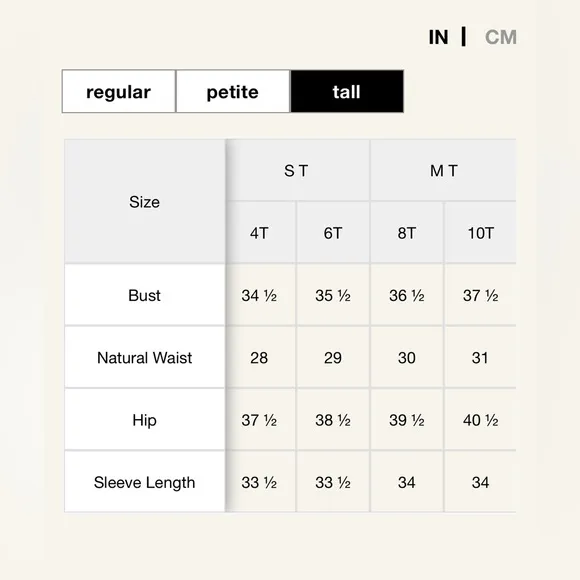Click the Natural Waist row label

click(x=145, y=357)
